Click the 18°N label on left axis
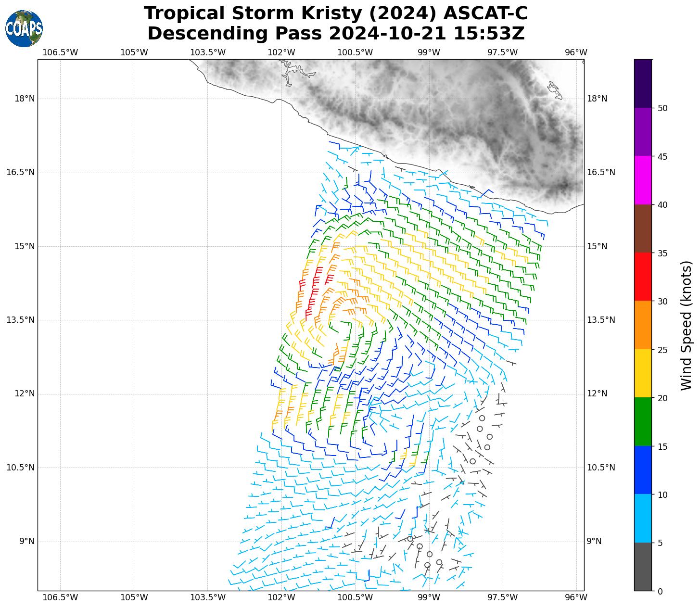 point(25,99)
